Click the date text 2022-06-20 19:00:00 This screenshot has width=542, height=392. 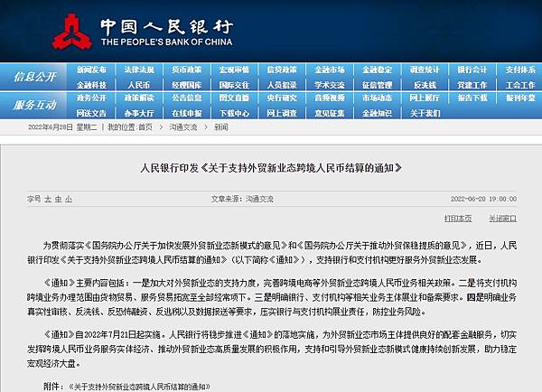point(483,199)
